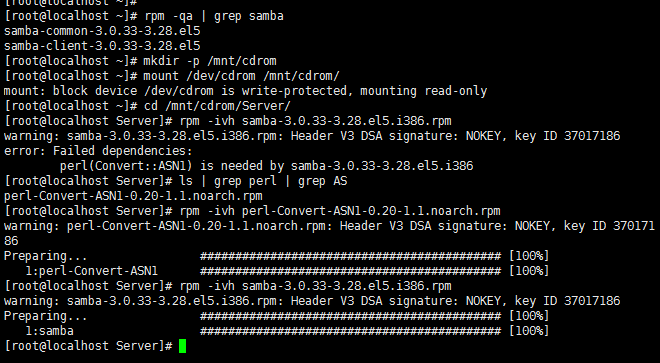Click the samba-client-3.0.33-3.28.el5 output line
The width and height of the screenshot is (660, 363).
(x=102, y=46)
